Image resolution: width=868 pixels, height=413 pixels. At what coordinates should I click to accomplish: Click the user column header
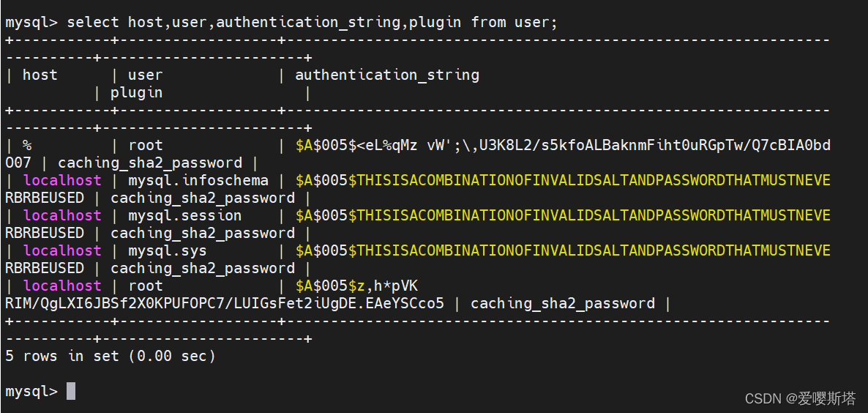pyautogui.click(x=145, y=75)
